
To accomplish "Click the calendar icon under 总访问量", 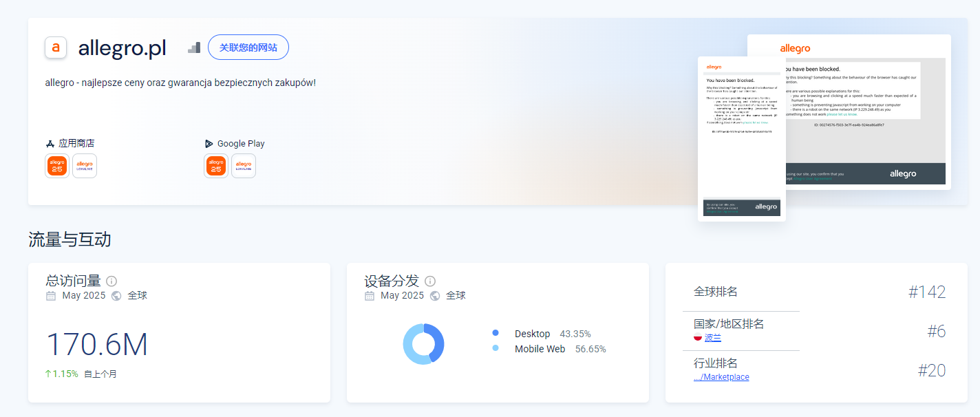I will point(51,296).
